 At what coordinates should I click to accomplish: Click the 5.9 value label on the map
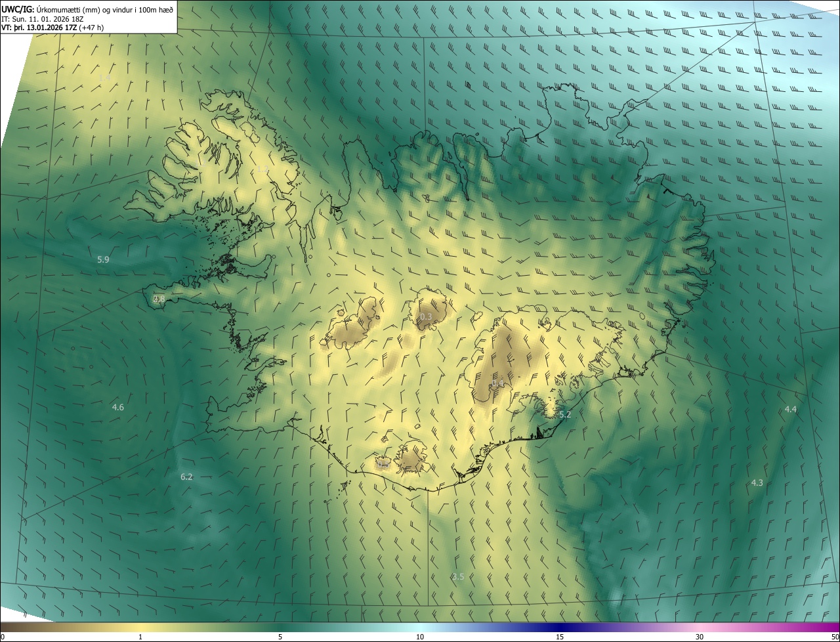[103, 259]
